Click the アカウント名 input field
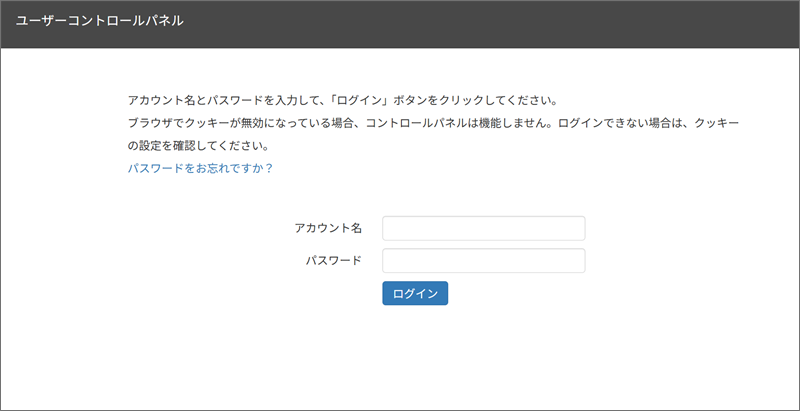Screen dimensions: 800x411 (484, 228)
